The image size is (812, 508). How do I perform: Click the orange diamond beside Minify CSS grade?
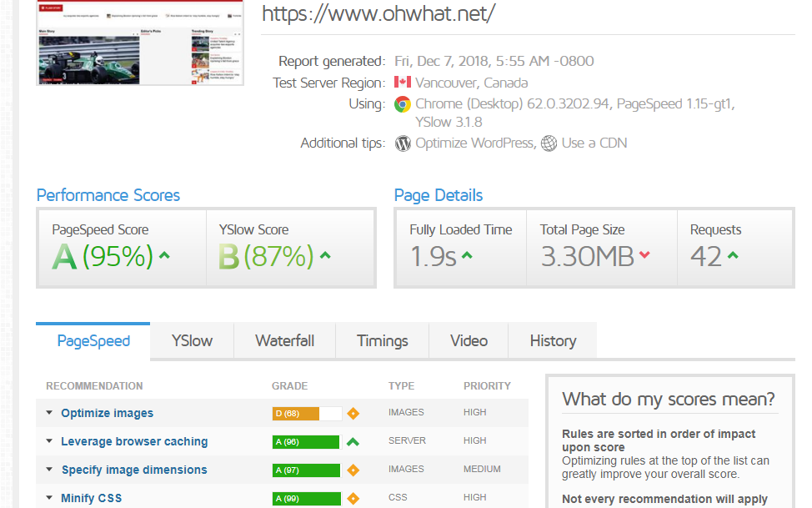click(353, 498)
